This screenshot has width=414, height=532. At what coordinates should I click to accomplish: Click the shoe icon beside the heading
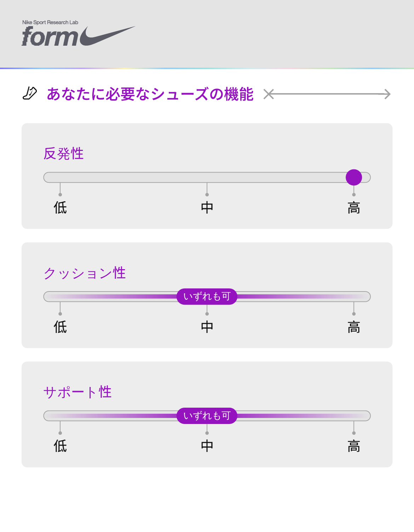(30, 94)
